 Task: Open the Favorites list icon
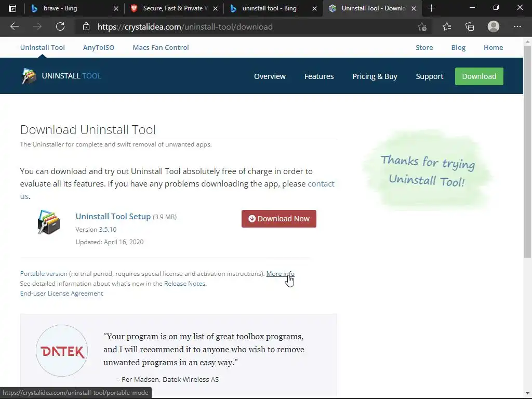[x=446, y=26]
